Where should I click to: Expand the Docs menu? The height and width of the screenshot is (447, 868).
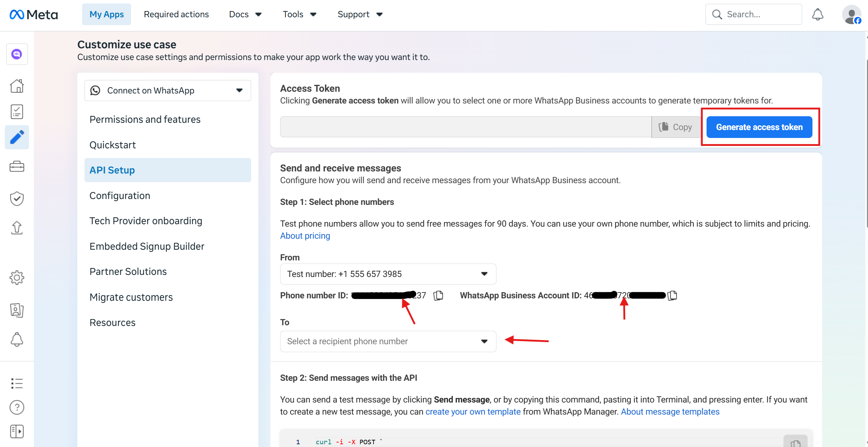[x=245, y=14]
